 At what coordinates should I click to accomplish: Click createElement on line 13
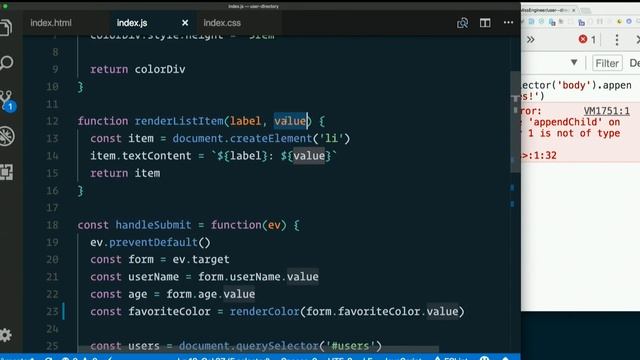pos(271,139)
